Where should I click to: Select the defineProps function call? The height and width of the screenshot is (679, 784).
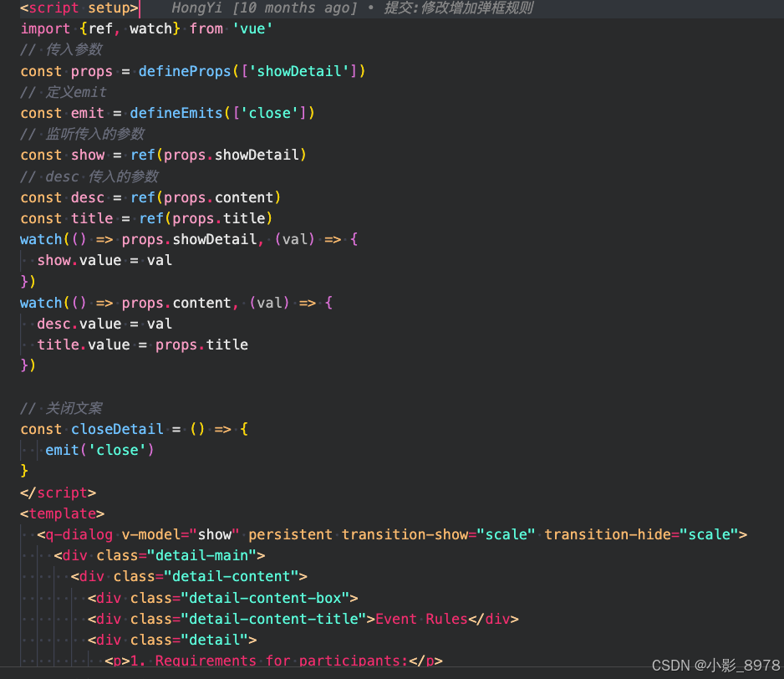point(184,71)
